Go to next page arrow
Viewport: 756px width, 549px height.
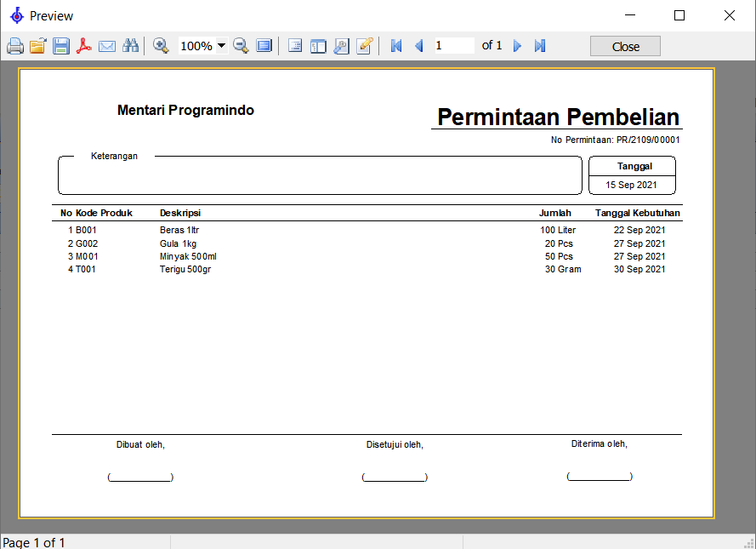pos(517,46)
